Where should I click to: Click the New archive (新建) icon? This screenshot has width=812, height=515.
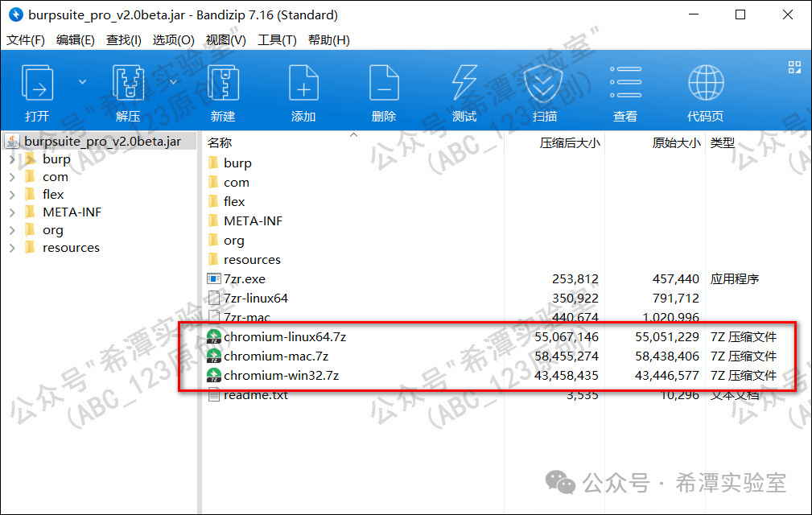[223, 83]
